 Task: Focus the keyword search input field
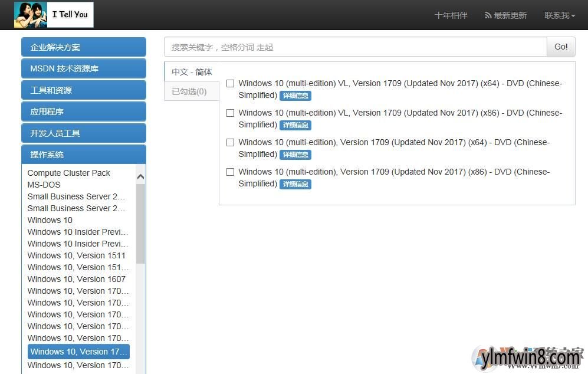point(356,47)
